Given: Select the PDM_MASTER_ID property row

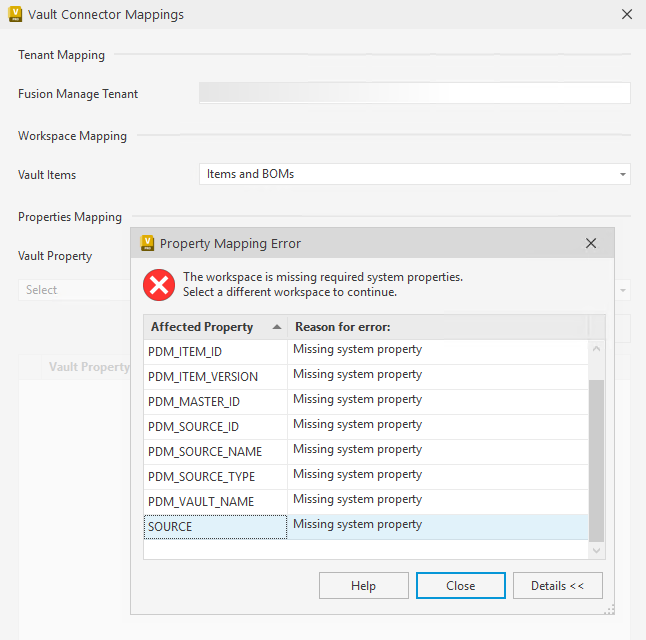Looking at the screenshot, I should tap(215, 402).
